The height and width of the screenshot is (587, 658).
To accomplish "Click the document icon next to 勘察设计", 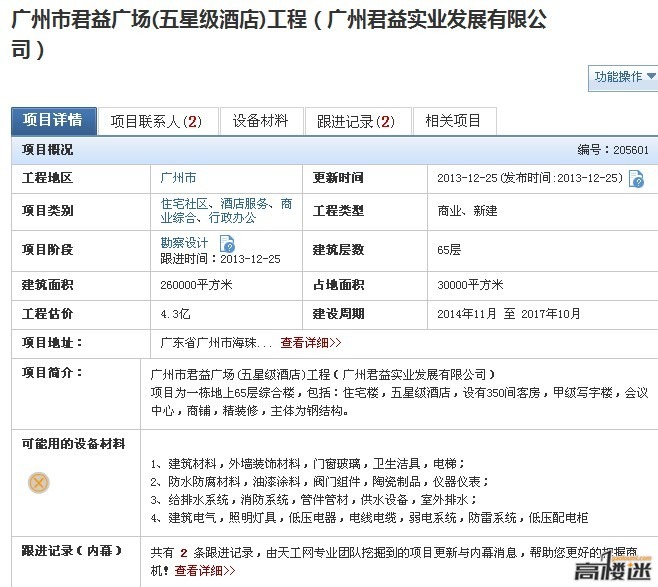I will 227,244.
